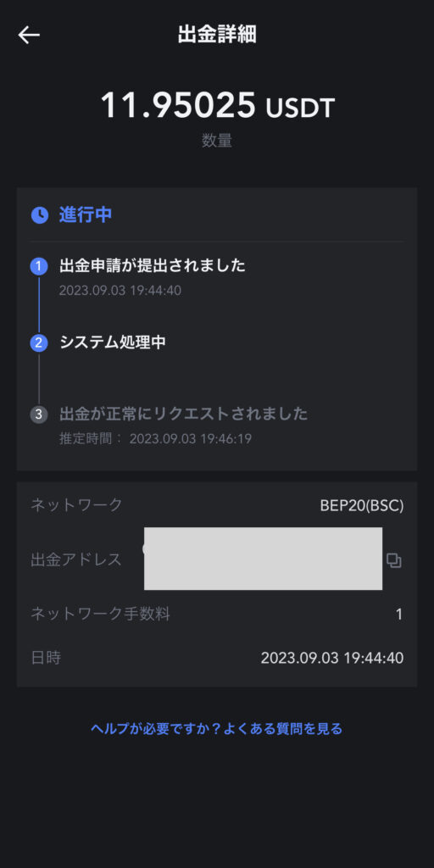The height and width of the screenshot is (868, 434).
Task: Tap the redacted withdrawal address field
Action: pos(263,559)
